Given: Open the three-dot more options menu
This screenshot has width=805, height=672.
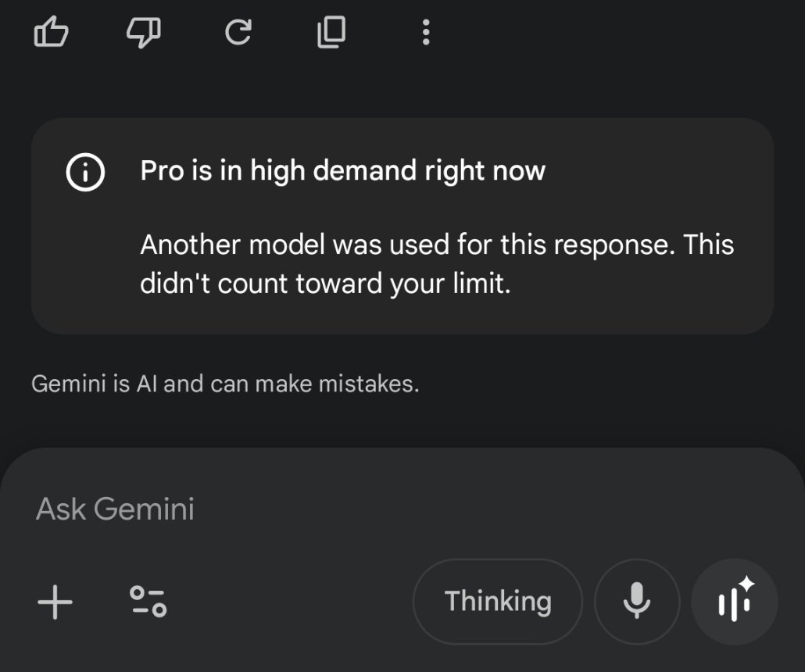Looking at the screenshot, I should point(425,33).
